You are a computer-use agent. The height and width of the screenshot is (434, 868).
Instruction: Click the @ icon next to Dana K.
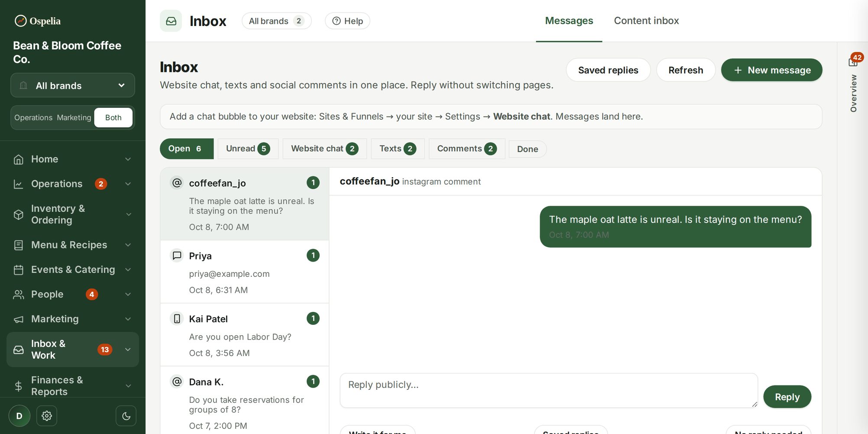pos(177,382)
